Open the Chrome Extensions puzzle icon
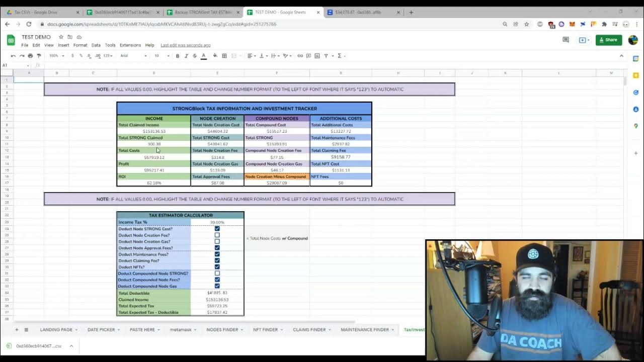The image size is (644, 362). [604, 24]
